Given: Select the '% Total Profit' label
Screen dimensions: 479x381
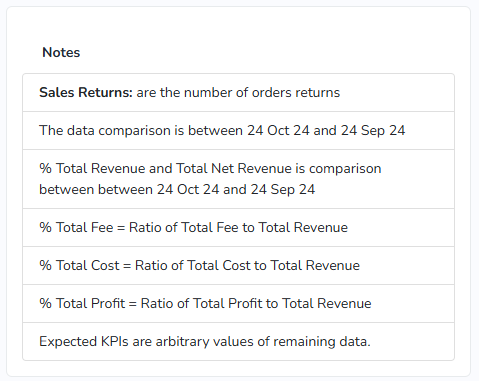Looking at the screenshot, I should coord(82,303).
